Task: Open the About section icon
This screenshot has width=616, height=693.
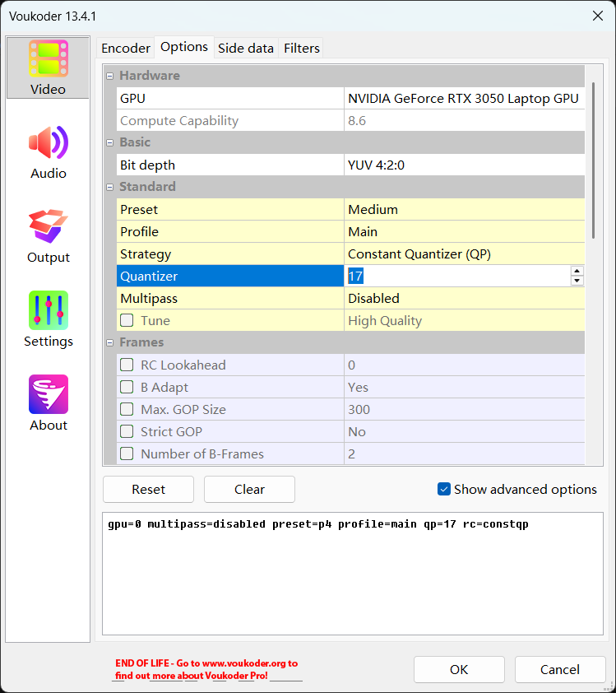Action: 49,394
